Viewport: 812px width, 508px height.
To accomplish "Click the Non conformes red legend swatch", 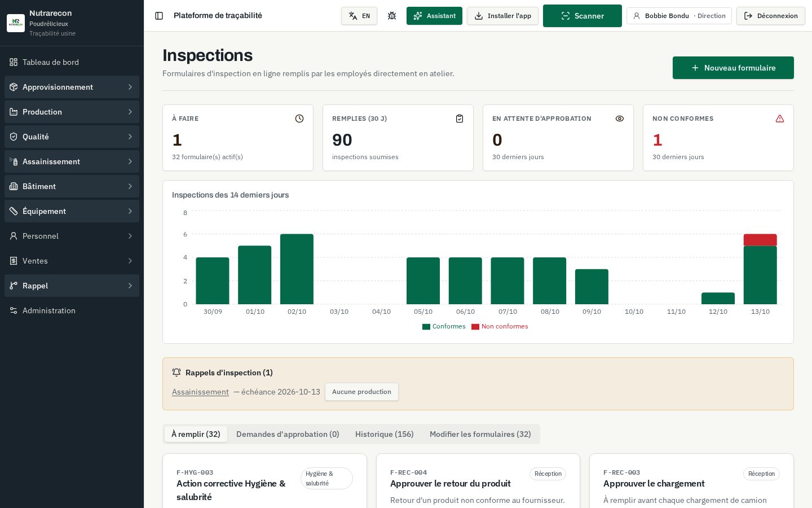I will click(x=475, y=327).
